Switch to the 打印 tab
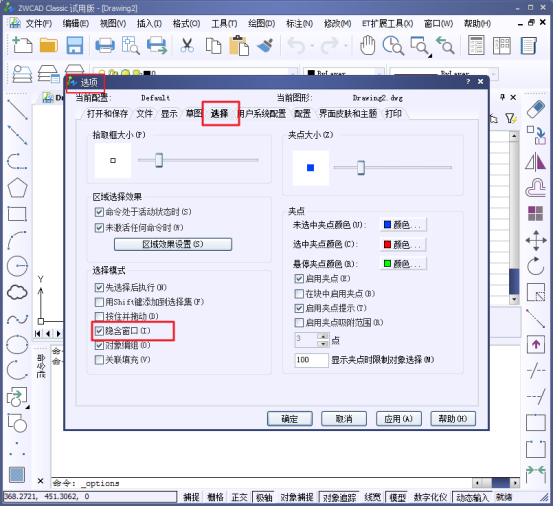 click(x=393, y=114)
